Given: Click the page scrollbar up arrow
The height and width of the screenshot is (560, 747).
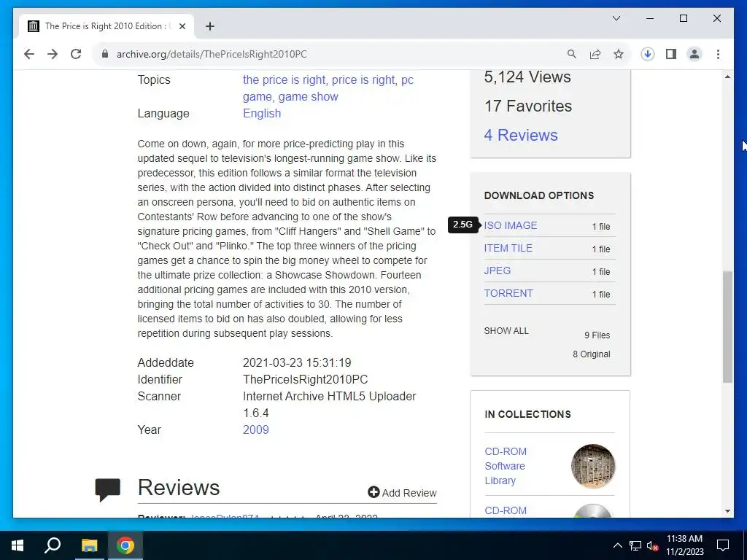Looking at the screenshot, I should pyautogui.click(x=727, y=77).
